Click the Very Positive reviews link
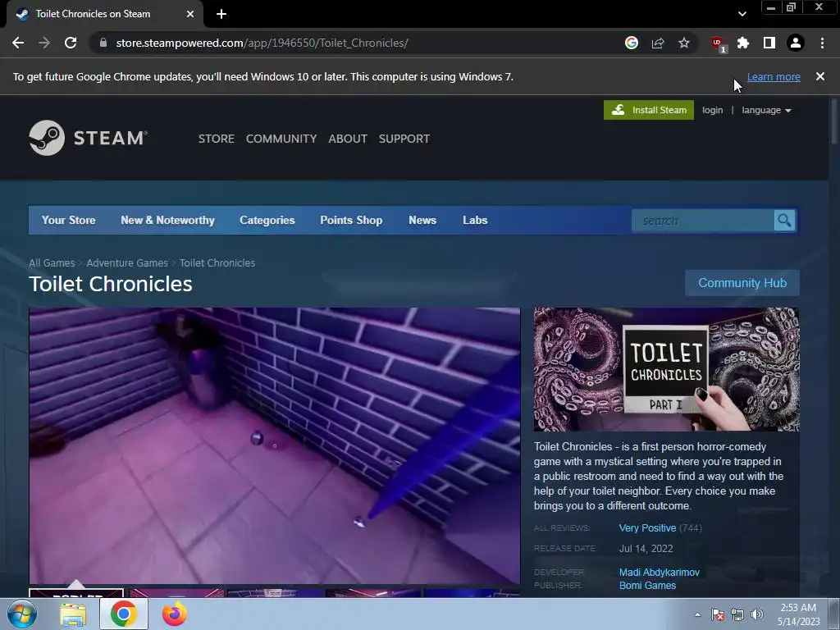840x630 pixels. coord(647,528)
